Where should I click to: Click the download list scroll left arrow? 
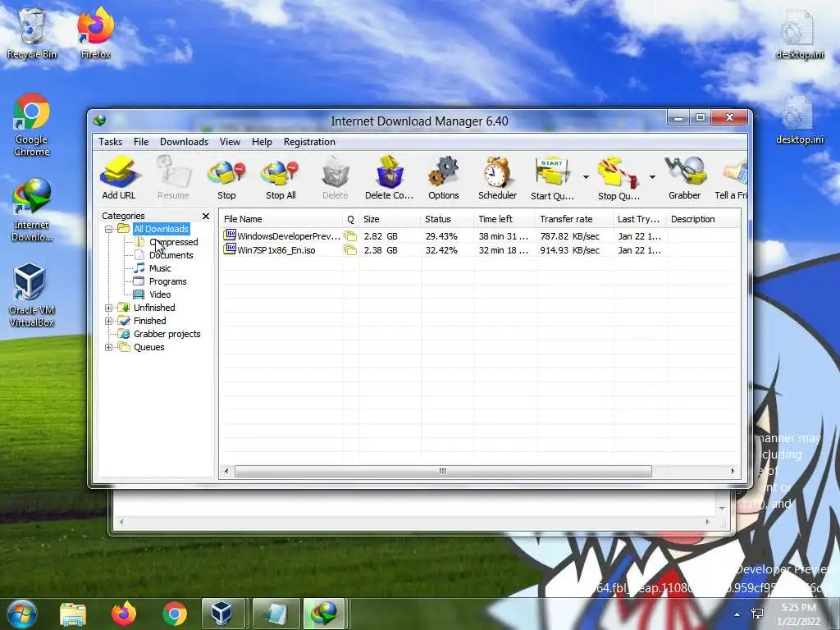pos(226,472)
